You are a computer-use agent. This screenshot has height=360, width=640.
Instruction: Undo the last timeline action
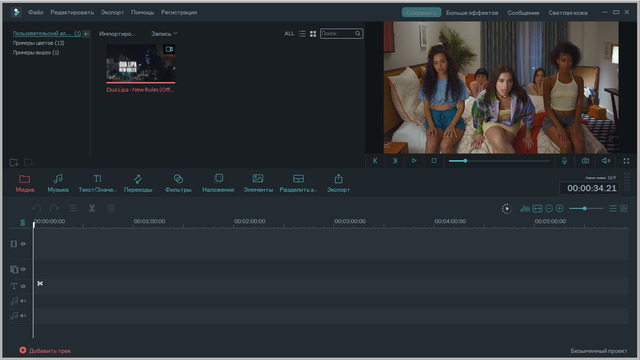[37, 209]
